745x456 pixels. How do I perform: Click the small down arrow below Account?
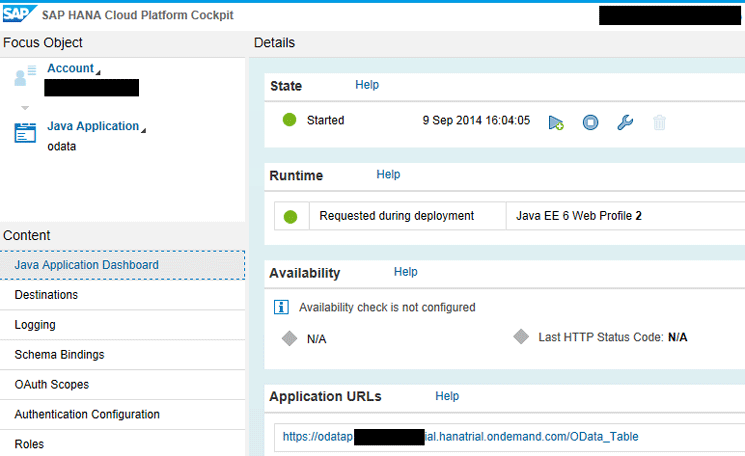(25, 108)
